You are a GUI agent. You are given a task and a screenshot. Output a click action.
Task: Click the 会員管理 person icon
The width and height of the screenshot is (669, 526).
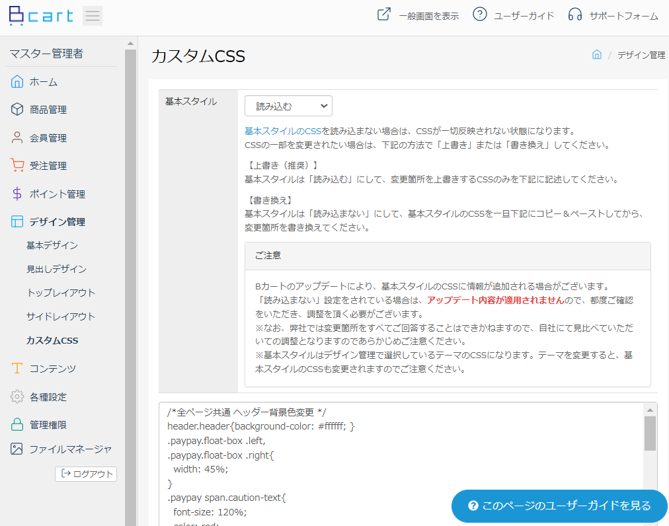coord(17,137)
